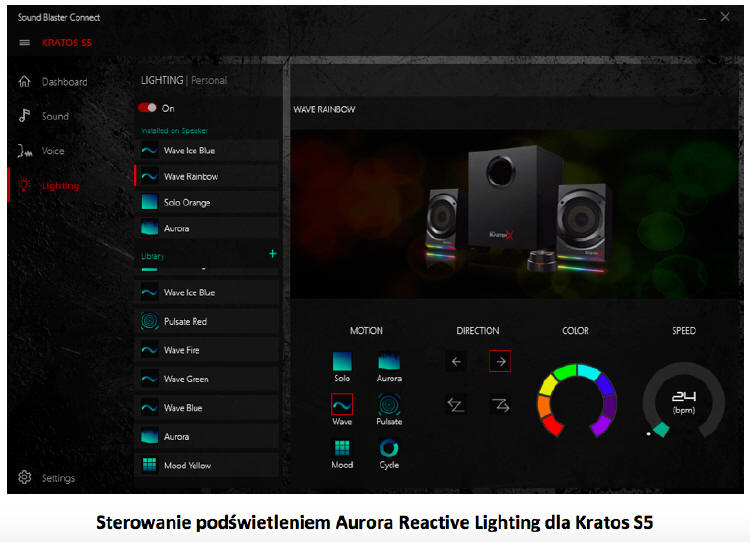Click the Solo Orange preset icon
Viewport: 750px width, 542px height.
tap(149, 202)
